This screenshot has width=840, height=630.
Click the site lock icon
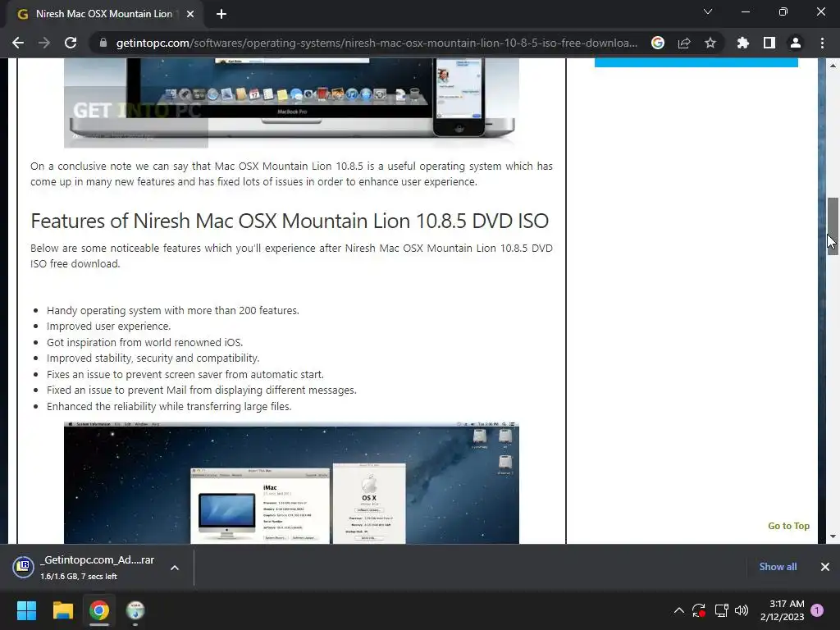103,43
